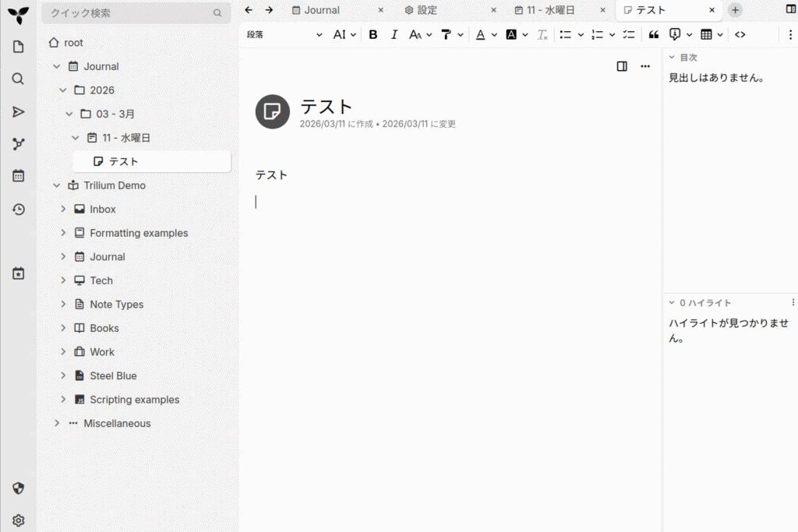Open the 段落 paragraph style dropdown
The width and height of the screenshot is (798, 532).
point(284,34)
